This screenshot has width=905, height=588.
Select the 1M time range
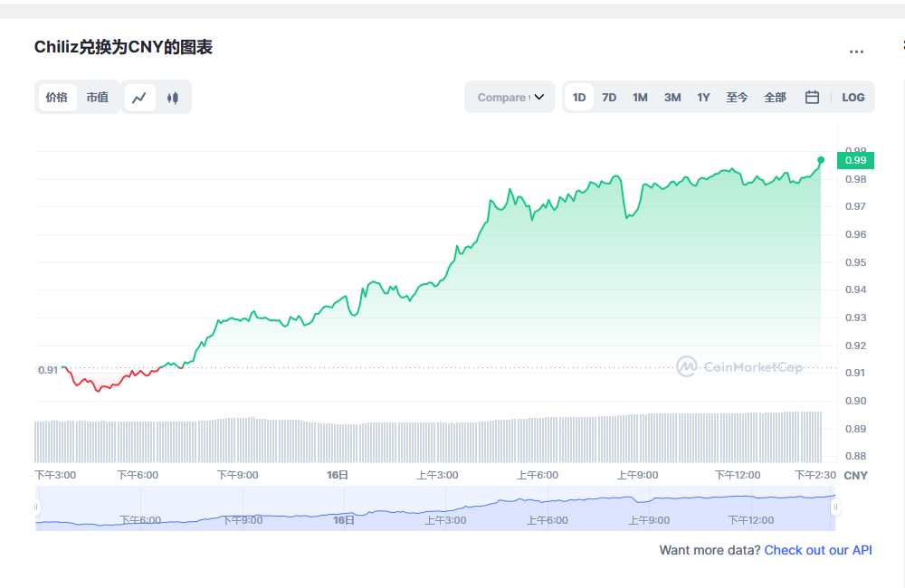coord(640,97)
